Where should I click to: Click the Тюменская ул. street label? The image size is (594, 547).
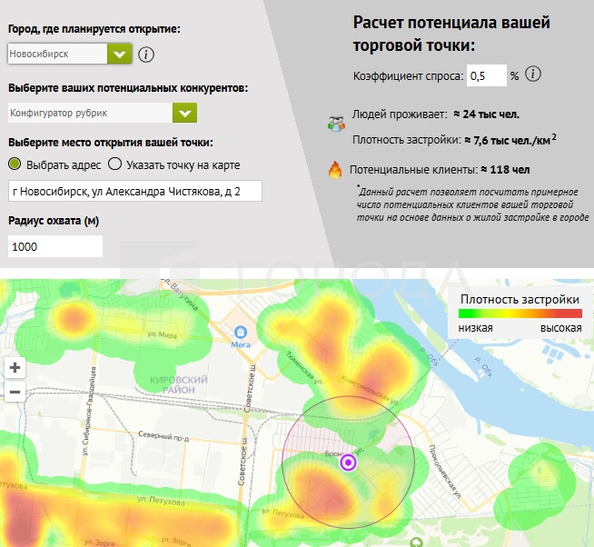click(304, 367)
